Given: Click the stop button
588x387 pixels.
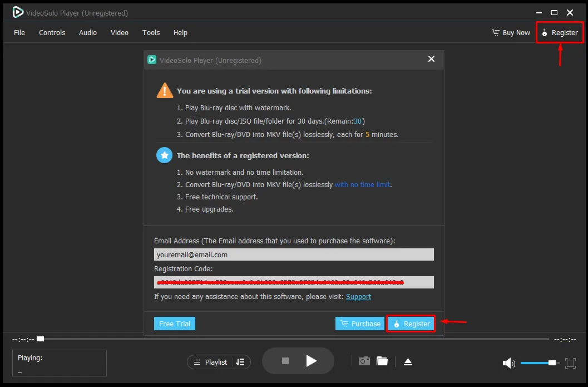Looking at the screenshot, I should pyautogui.click(x=285, y=361).
